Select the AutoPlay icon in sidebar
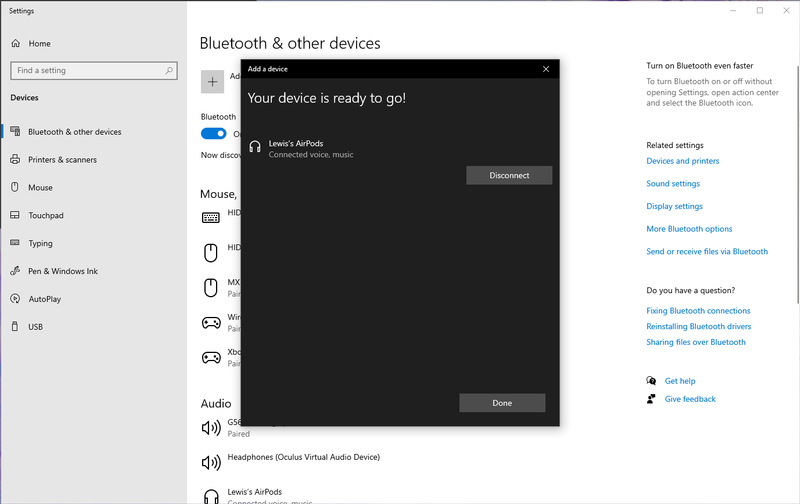The image size is (800, 504). click(15, 299)
